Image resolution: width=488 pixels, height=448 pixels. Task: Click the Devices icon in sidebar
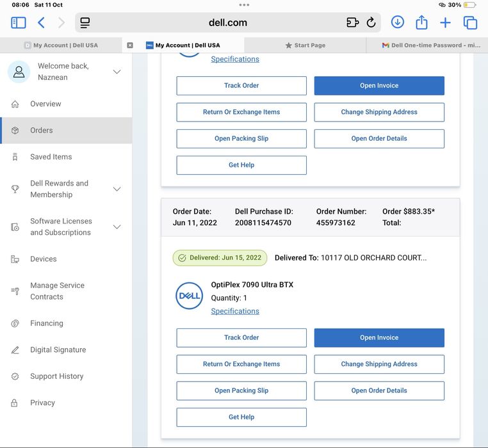15,259
